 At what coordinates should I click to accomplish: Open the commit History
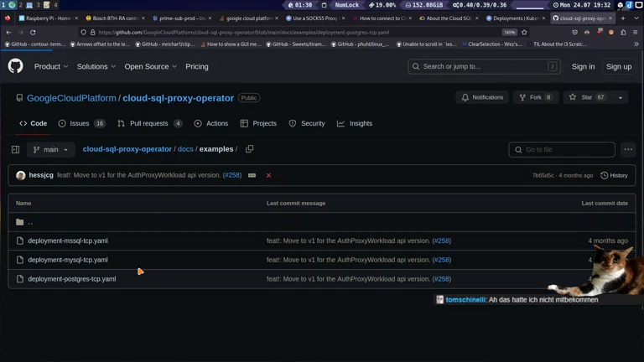614,175
